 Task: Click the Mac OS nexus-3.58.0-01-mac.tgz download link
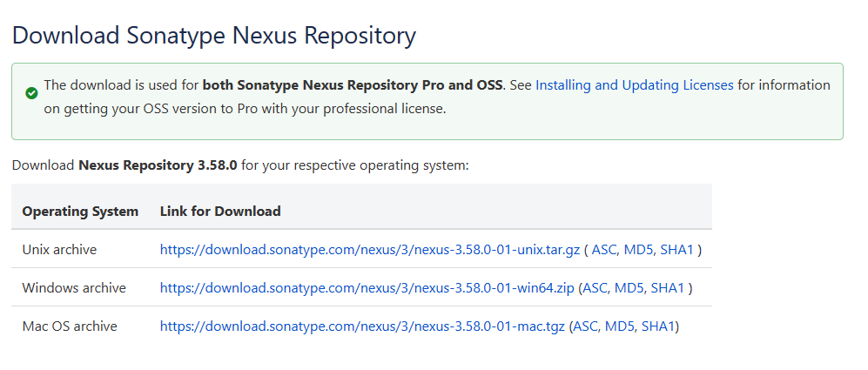coord(362,326)
